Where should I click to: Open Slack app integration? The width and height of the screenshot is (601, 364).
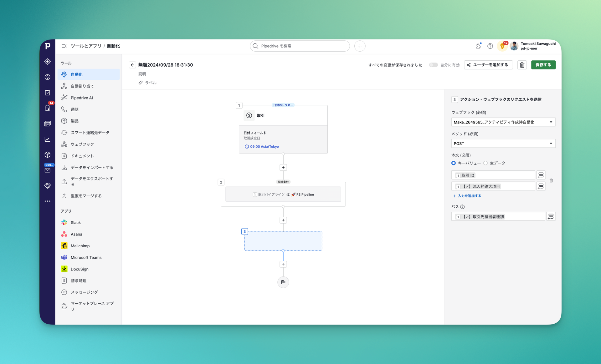(89, 222)
